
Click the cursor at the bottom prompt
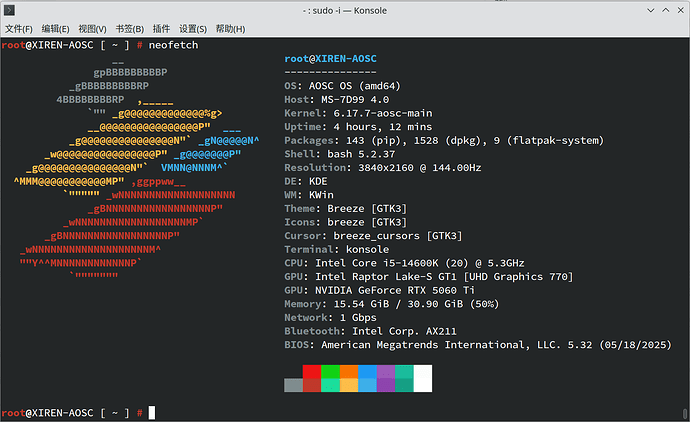(151, 412)
